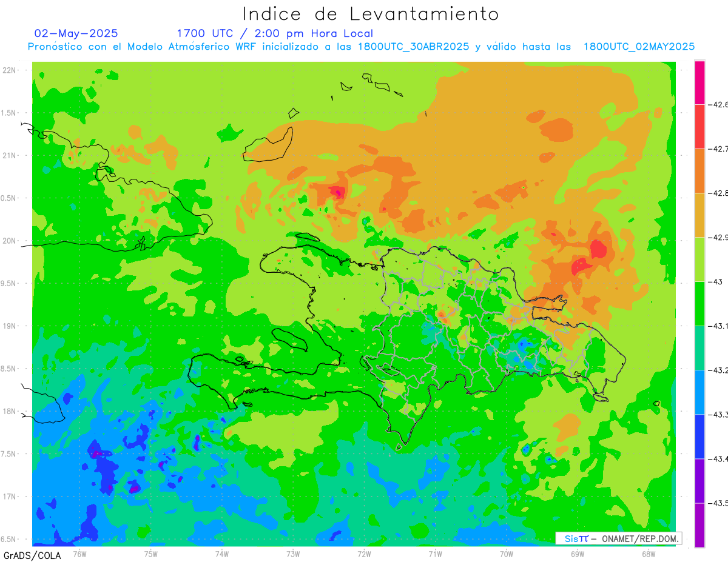This screenshot has width=728, height=562.
Task: Click the "20N" latitude label
Action: [x=10, y=241]
